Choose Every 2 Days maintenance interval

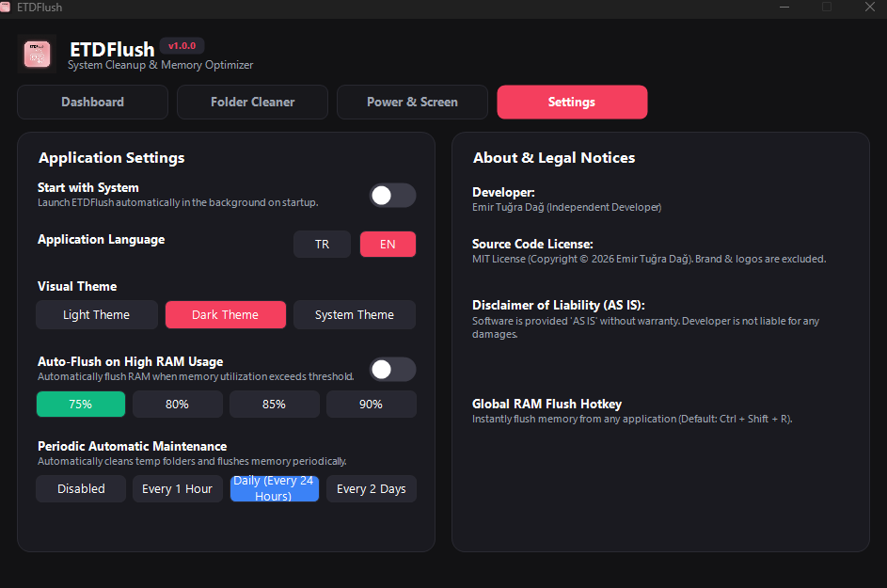[x=372, y=488]
